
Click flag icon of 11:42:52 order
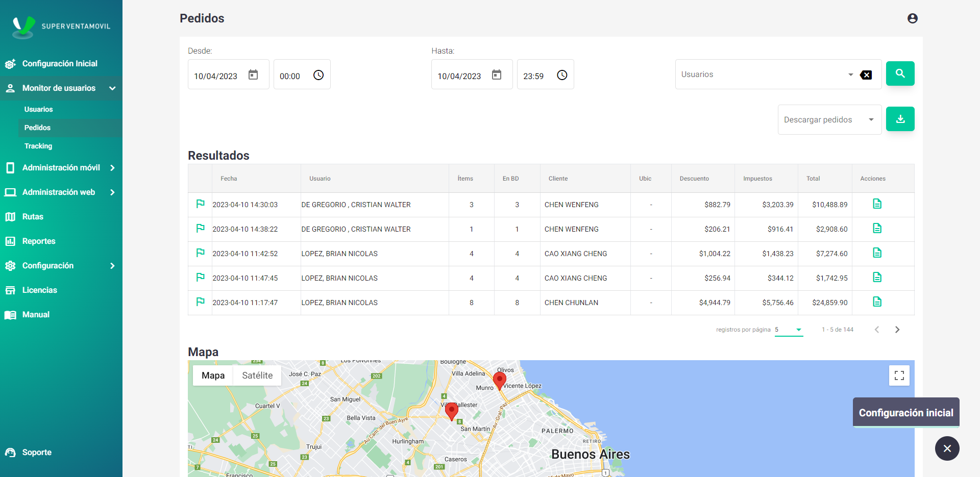tap(201, 253)
